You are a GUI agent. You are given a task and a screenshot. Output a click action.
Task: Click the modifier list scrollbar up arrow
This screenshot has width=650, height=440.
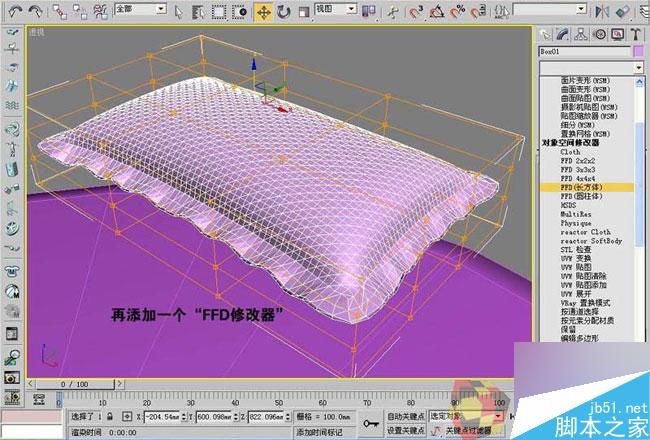640,82
